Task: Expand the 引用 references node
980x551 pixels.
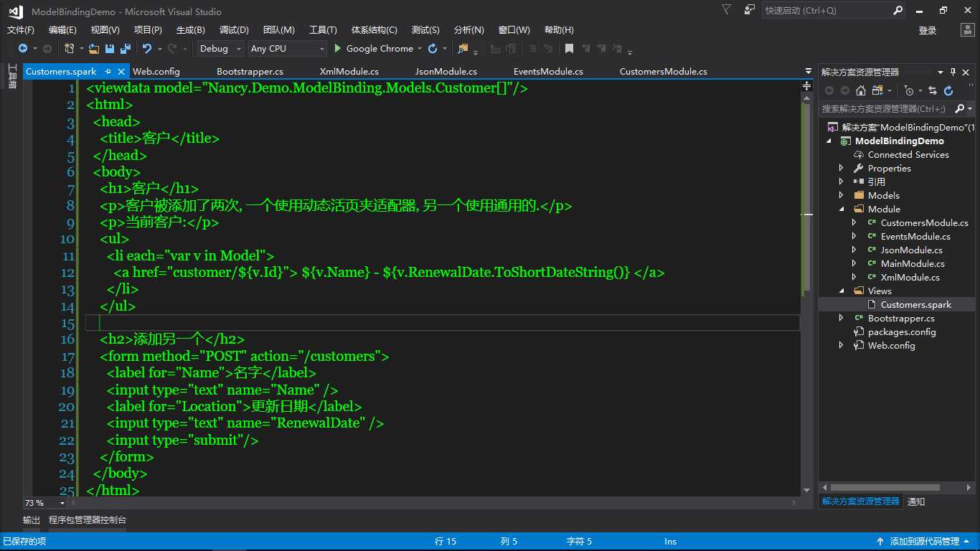Action: [842, 182]
